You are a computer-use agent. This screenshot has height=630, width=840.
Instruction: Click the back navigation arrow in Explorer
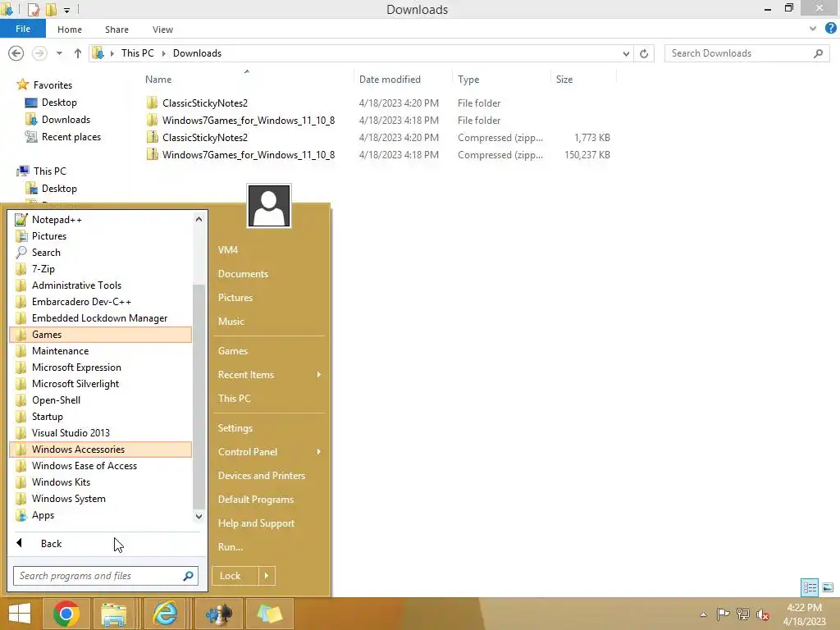(16, 53)
